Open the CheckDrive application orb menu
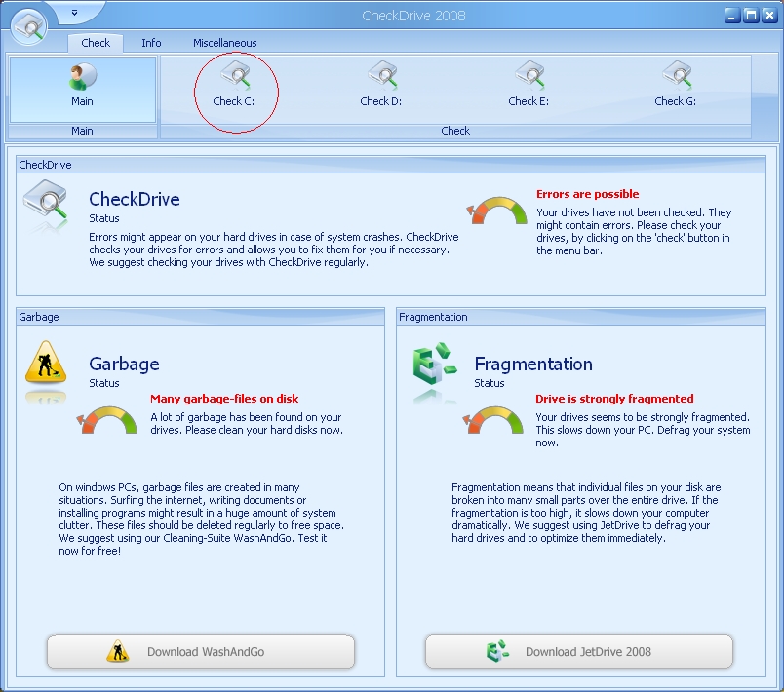This screenshot has height=692, width=784. point(28,26)
